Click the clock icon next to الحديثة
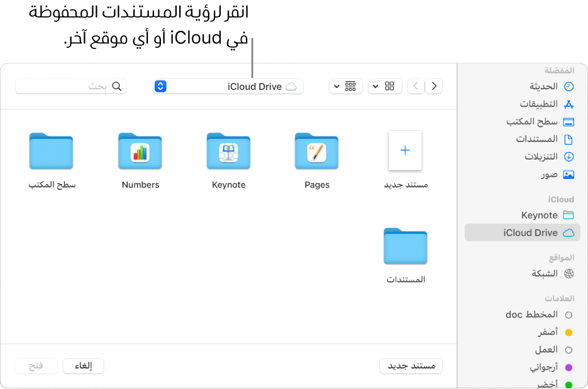Screen dimensions: 588x389 [569, 87]
